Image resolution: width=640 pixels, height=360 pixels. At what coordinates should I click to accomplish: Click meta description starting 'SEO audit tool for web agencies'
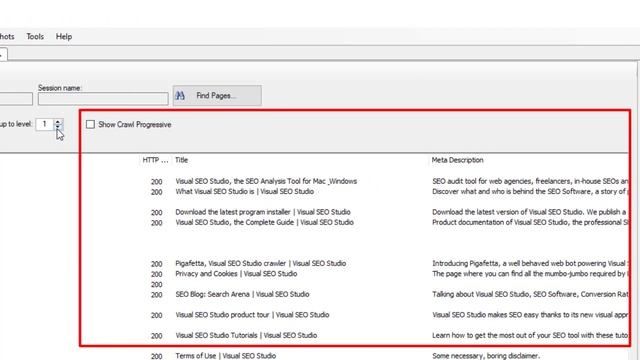pos(530,181)
